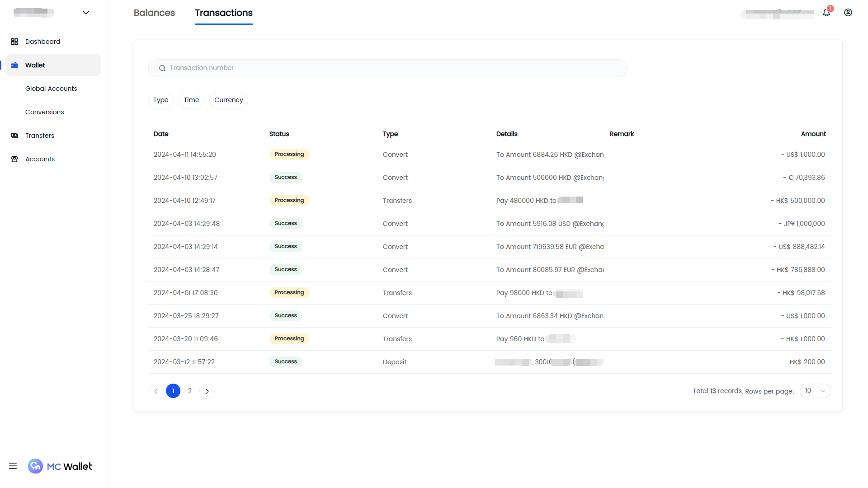Click the MC Wallet logo

click(x=60, y=466)
